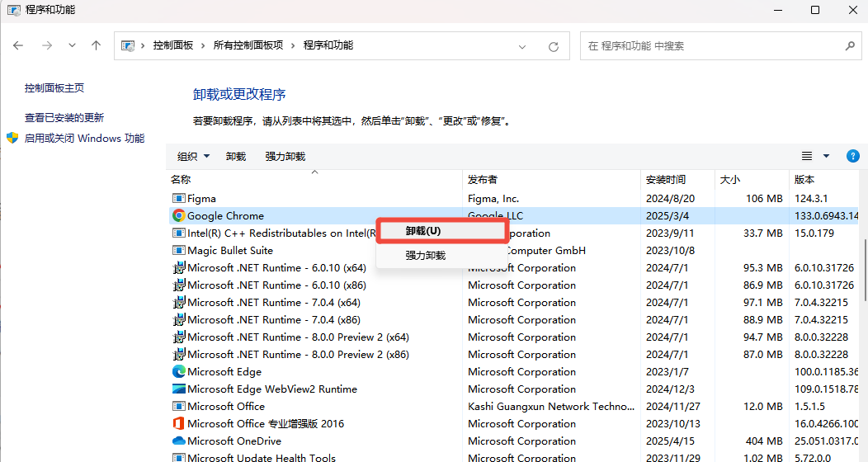This screenshot has width=868, height=462.
Task: Open 控制面板主页 link
Action: [54, 87]
